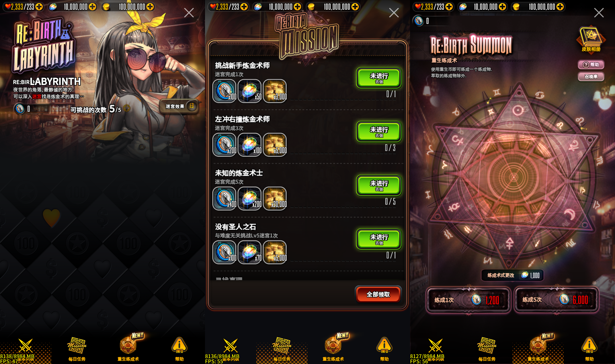
Task: Summon once with 练成1次 for 1,200
Action: [468, 300]
